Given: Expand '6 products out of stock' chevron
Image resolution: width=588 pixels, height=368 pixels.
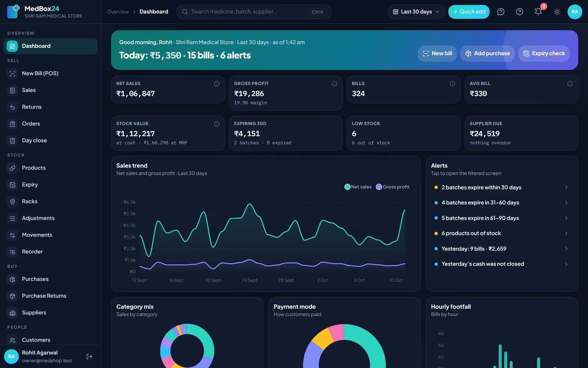Looking at the screenshot, I should pyautogui.click(x=566, y=233).
